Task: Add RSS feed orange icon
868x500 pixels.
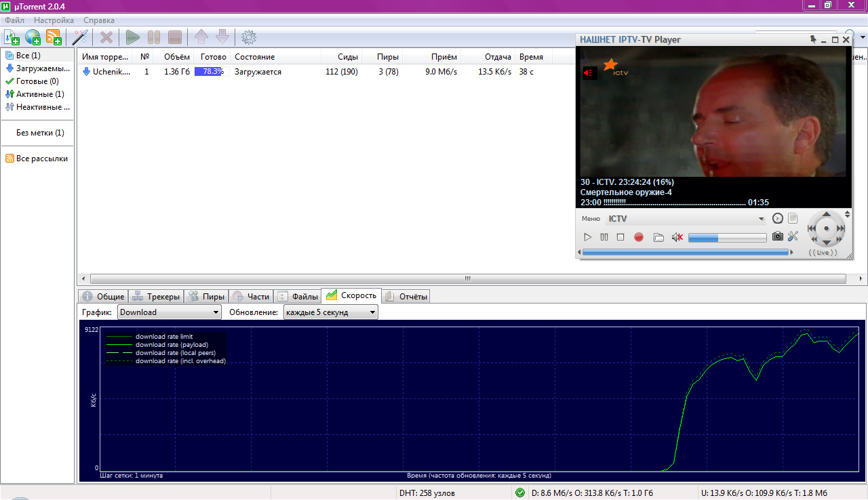Action: [54, 37]
